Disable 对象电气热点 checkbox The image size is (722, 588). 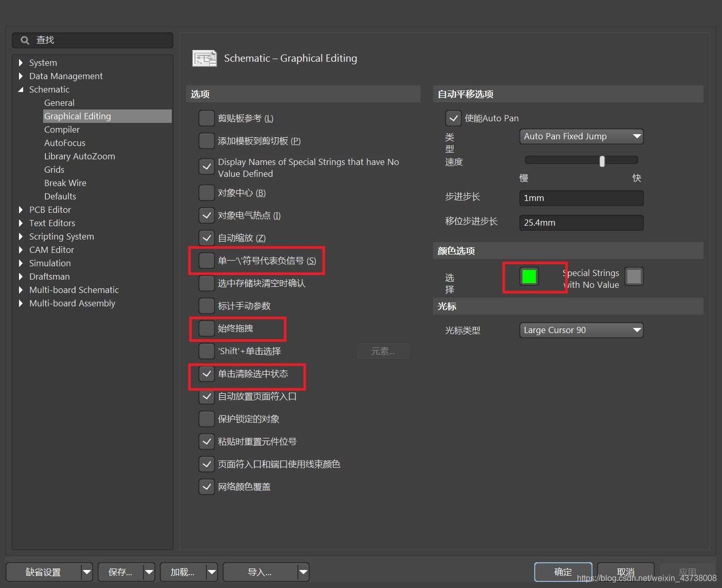[x=206, y=215]
